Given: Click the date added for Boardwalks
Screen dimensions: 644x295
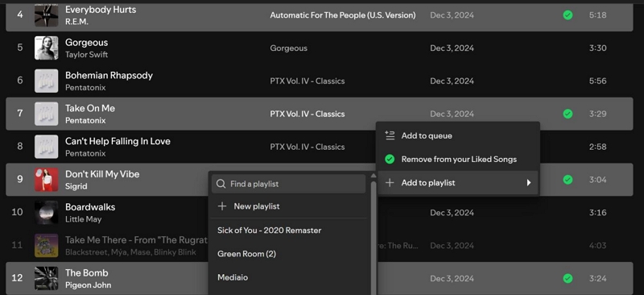Looking at the screenshot, I should (452, 213).
